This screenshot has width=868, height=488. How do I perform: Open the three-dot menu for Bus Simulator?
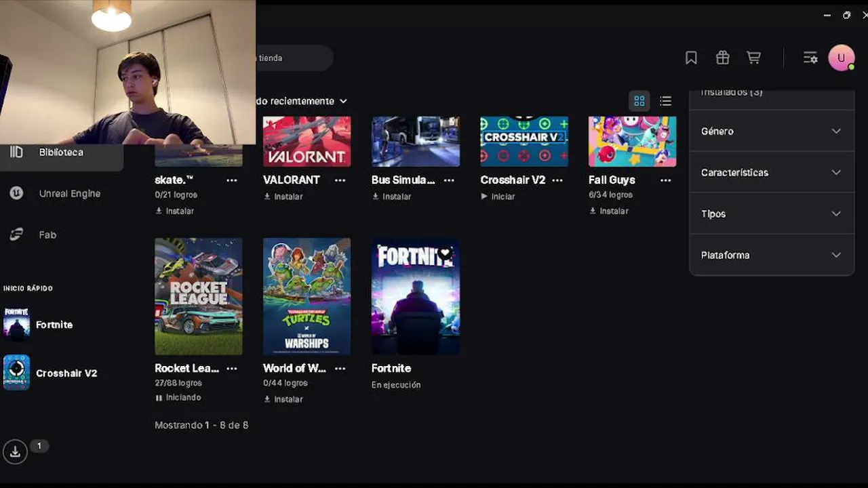(x=449, y=180)
